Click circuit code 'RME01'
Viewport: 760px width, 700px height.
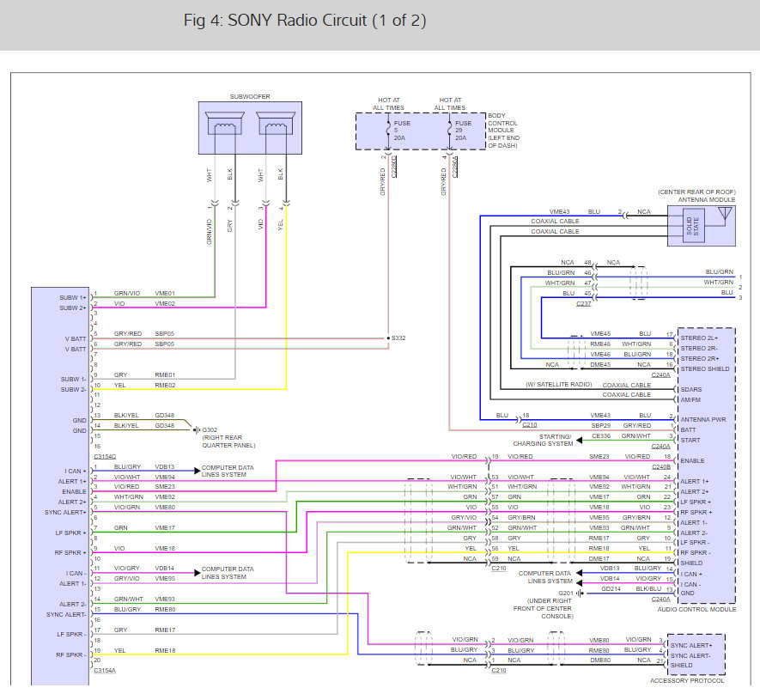(x=165, y=374)
